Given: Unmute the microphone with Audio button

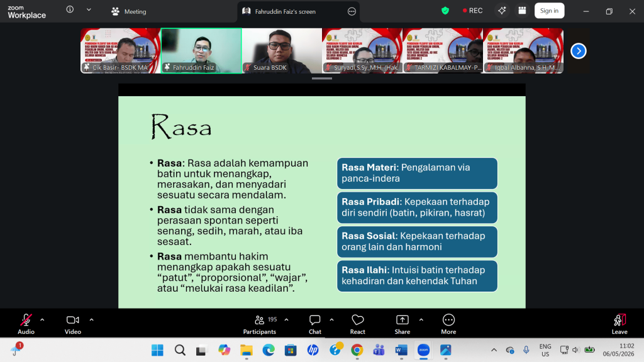Looking at the screenshot, I should 26,324.
